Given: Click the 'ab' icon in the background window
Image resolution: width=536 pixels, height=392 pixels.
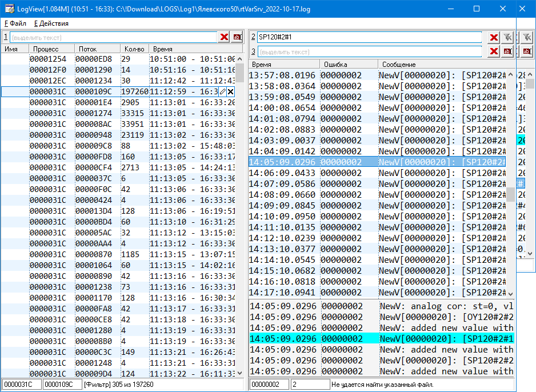Looking at the screenshot, I should pos(527,51).
